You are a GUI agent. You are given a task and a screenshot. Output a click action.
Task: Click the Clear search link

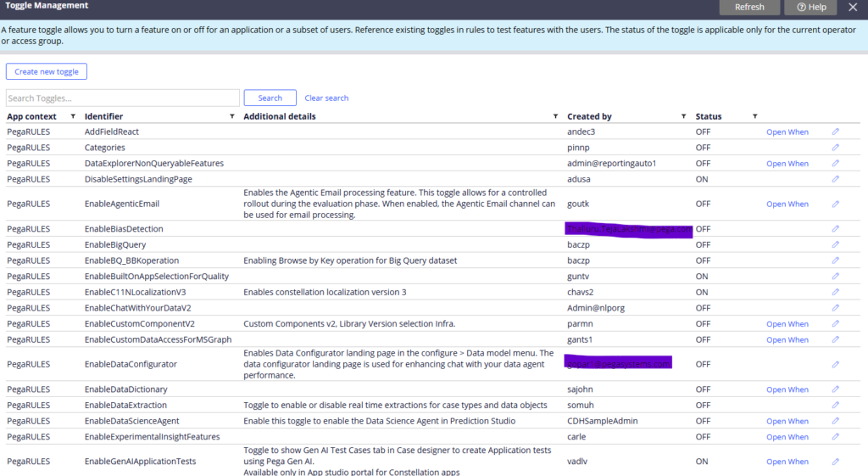click(x=326, y=98)
